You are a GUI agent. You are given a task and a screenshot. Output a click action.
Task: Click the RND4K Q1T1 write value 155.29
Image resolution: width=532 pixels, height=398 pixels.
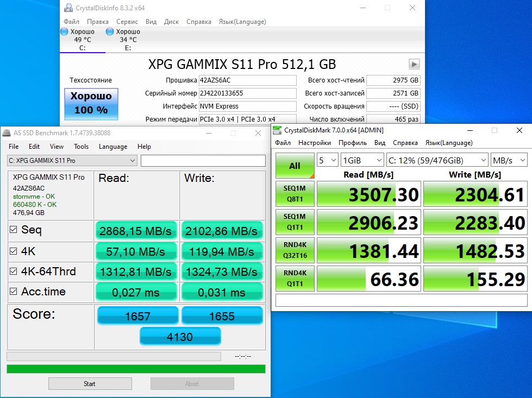coord(475,279)
